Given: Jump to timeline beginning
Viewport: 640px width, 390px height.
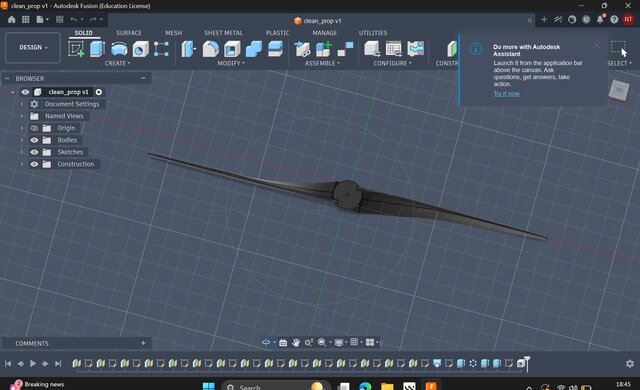Looking at the screenshot, I should click(x=8, y=363).
